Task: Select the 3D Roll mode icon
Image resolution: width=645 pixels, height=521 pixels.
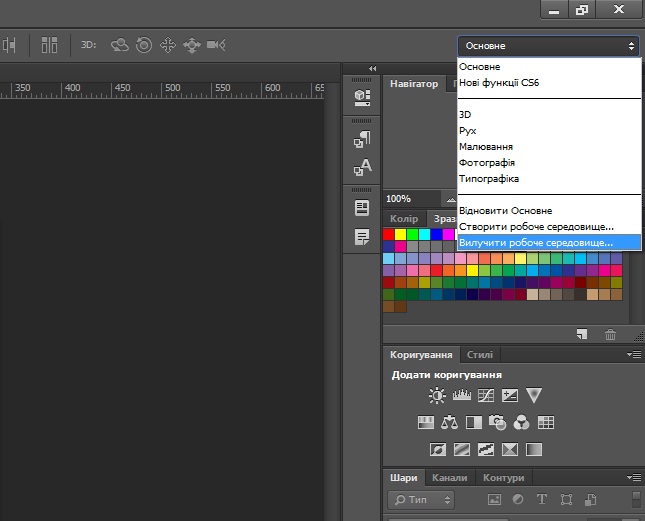Action: pyautogui.click(x=144, y=45)
